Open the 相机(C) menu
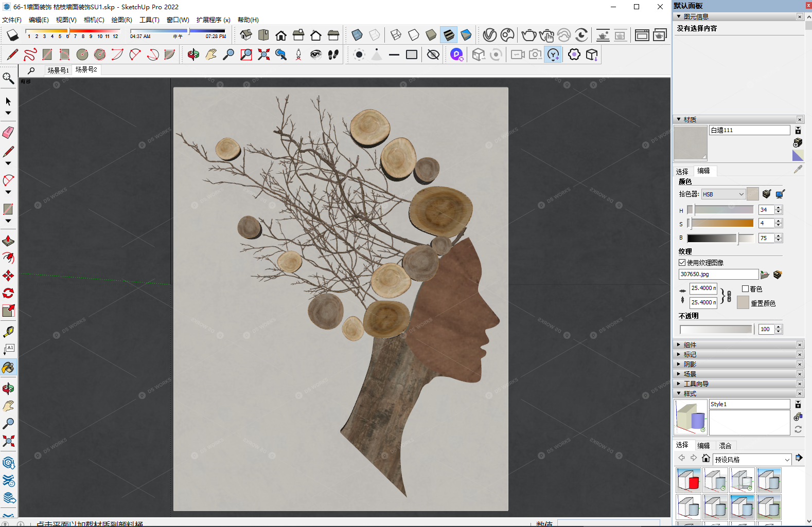812x527 pixels. 94,20
